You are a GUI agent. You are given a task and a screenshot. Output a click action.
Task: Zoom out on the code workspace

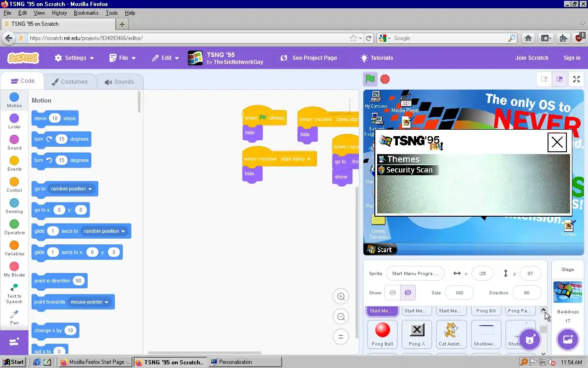click(341, 317)
